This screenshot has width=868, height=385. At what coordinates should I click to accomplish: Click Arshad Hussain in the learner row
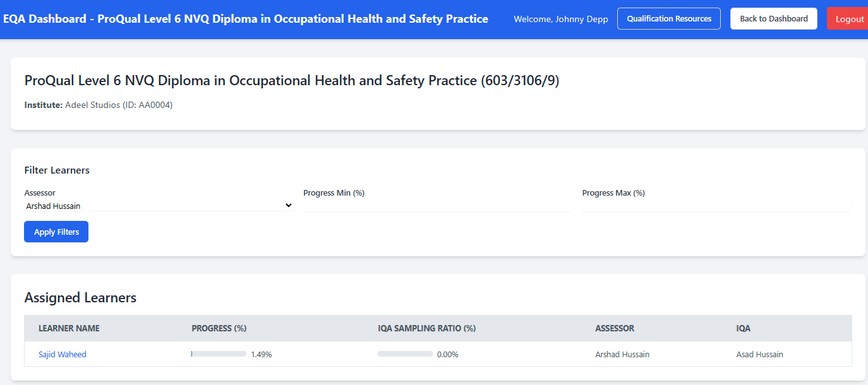[622, 355]
